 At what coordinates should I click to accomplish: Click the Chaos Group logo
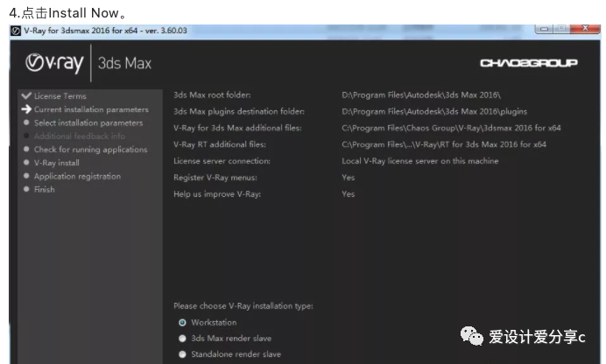[x=529, y=63]
